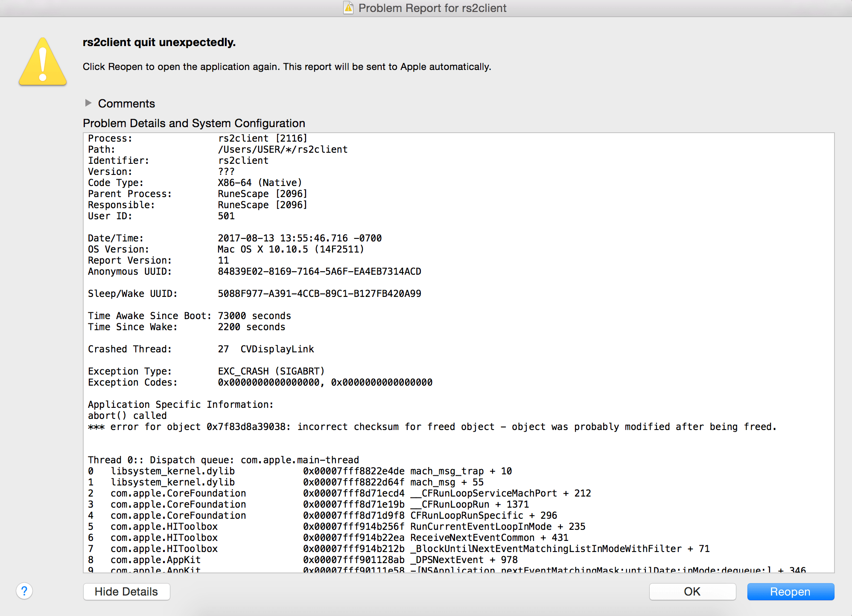The image size is (852, 616).
Task: Click the 'abort() called' line
Action: click(x=127, y=416)
